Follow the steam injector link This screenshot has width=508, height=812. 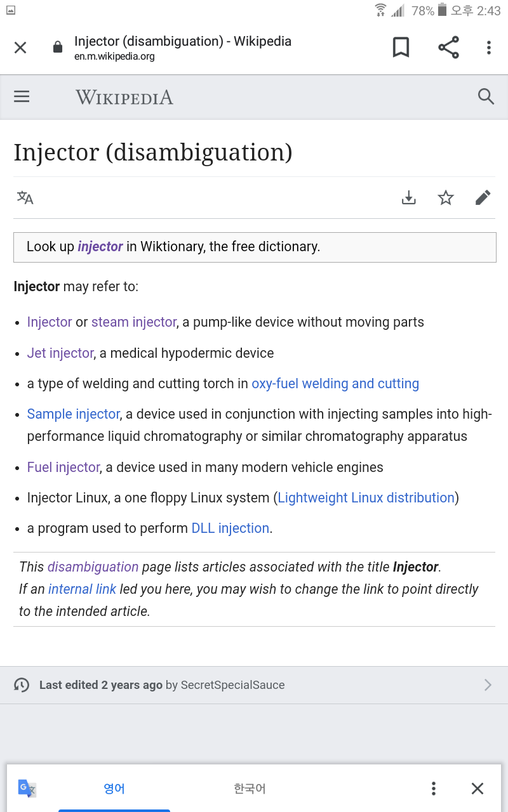[134, 322]
